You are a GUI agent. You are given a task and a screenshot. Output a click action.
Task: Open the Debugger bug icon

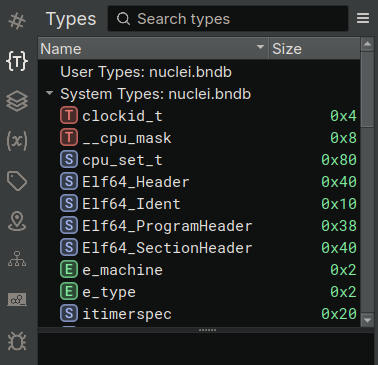coord(17,341)
